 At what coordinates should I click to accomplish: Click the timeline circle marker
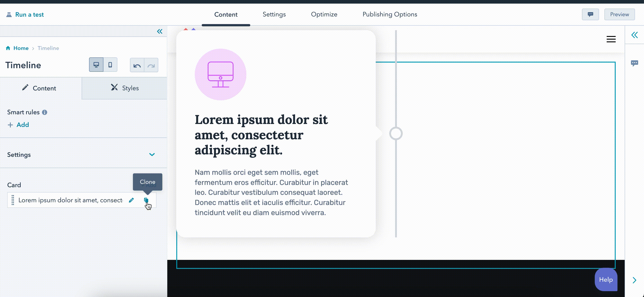point(396,133)
